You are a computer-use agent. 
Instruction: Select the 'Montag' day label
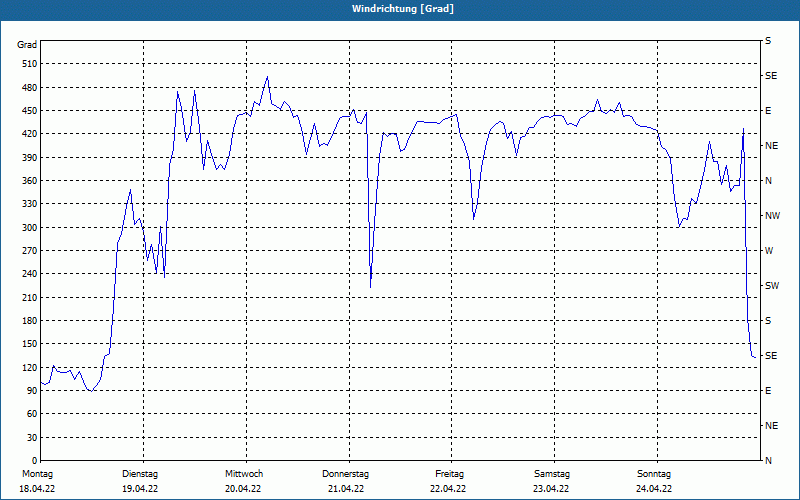(37, 474)
